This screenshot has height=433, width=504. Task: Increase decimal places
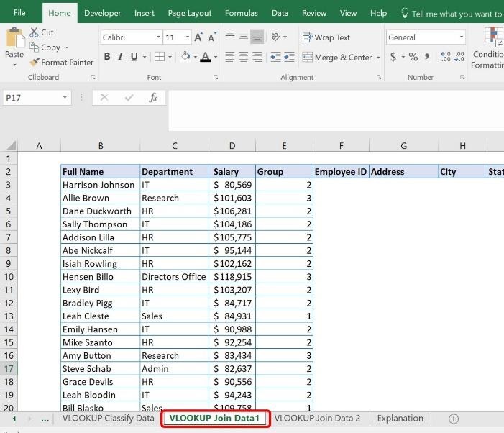[x=446, y=57]
